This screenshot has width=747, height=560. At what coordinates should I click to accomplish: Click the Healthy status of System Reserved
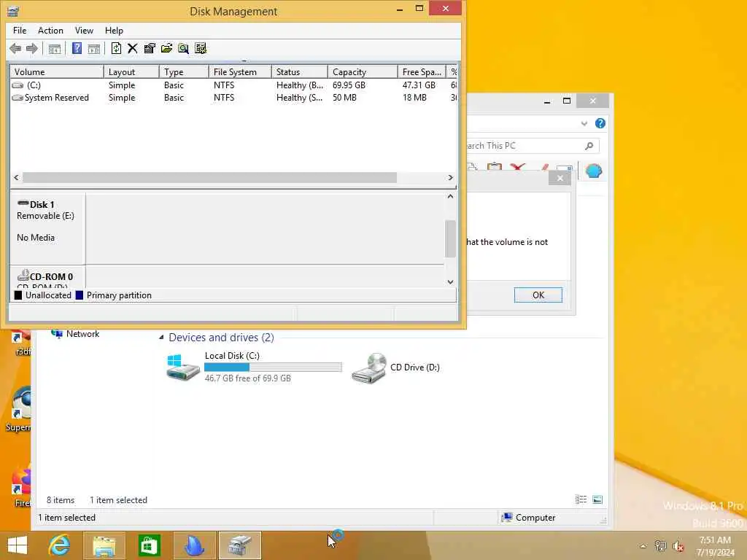pyautogui.click(x=300, y=98)
